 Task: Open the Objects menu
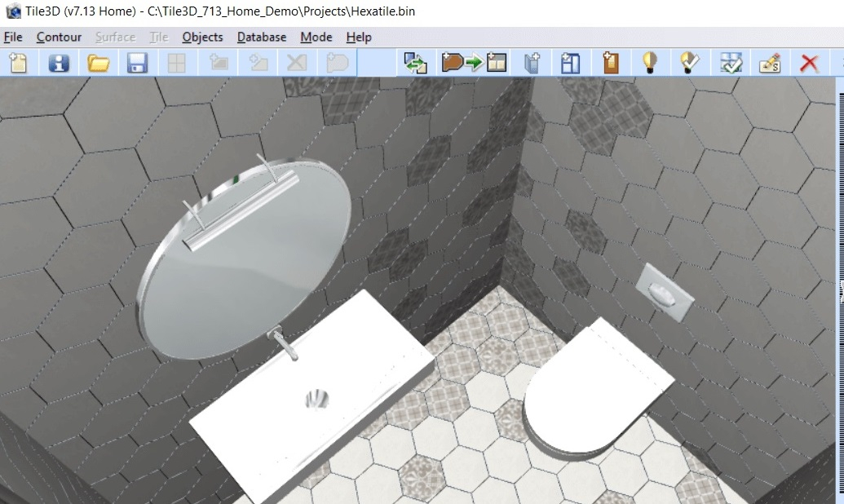pyautogui.click(x=202, y=38)
